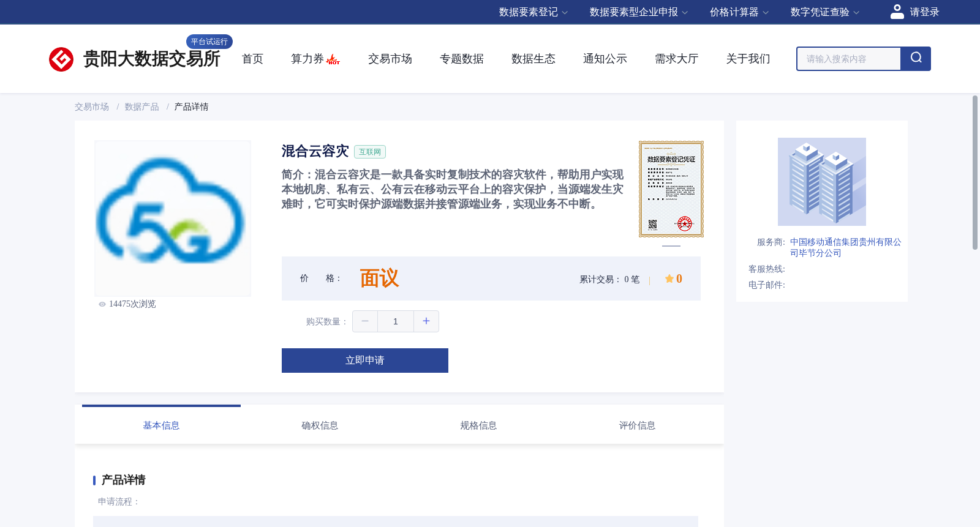Click the service provider building image
Screen dimensions: 980x527
[822, 182]
